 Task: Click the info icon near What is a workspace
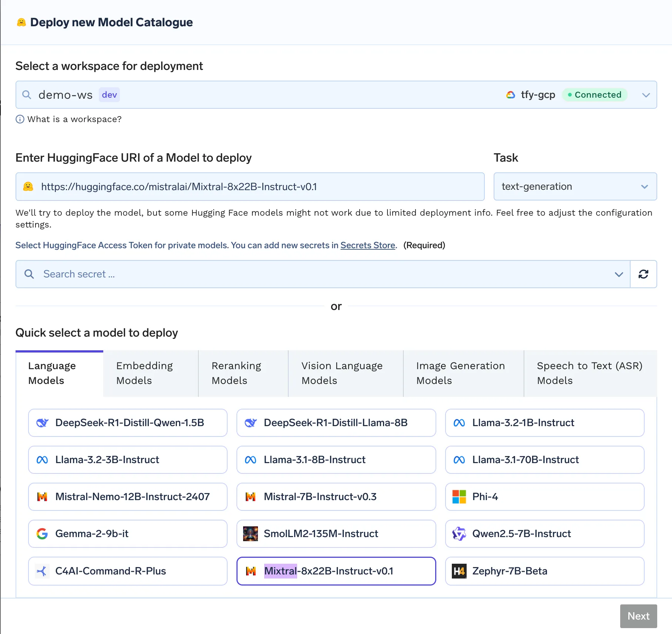coord(20,119)
